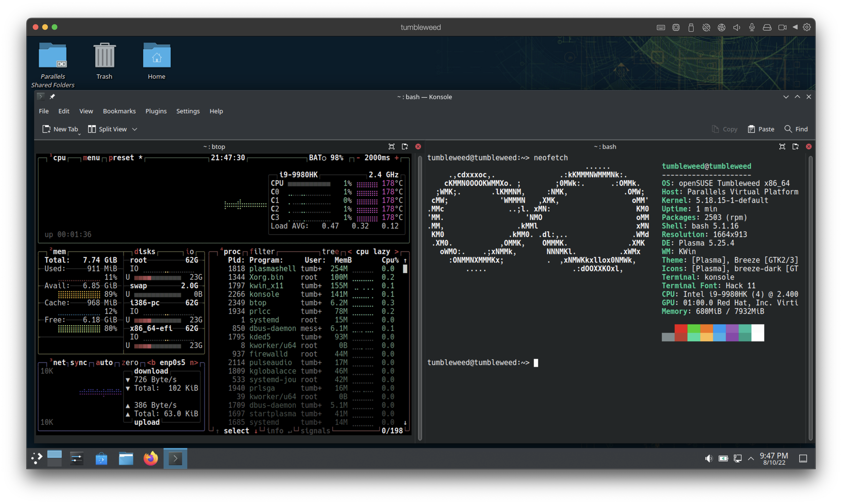Click the video camera icon in Parallels toolbar
This screenshot has height=504, width=842.
[782, 27]
